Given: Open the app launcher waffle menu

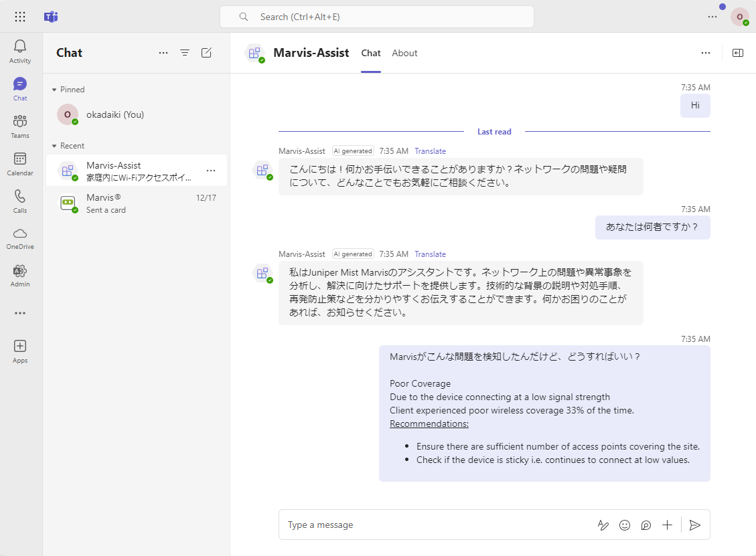Looking at the screenshot, I should click(20, 17).
